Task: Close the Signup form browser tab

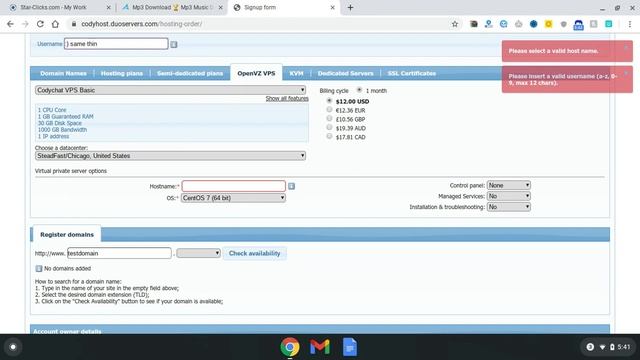Action: [332, 7]
